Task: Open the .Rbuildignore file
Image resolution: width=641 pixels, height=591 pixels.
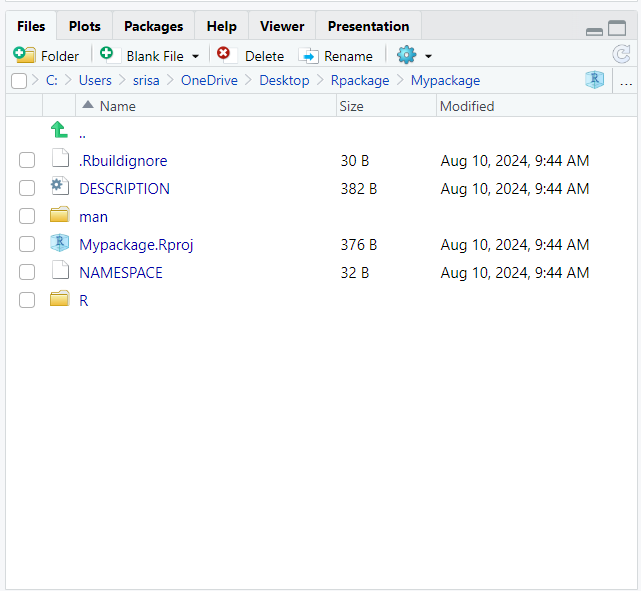Action: pos(123,161)
